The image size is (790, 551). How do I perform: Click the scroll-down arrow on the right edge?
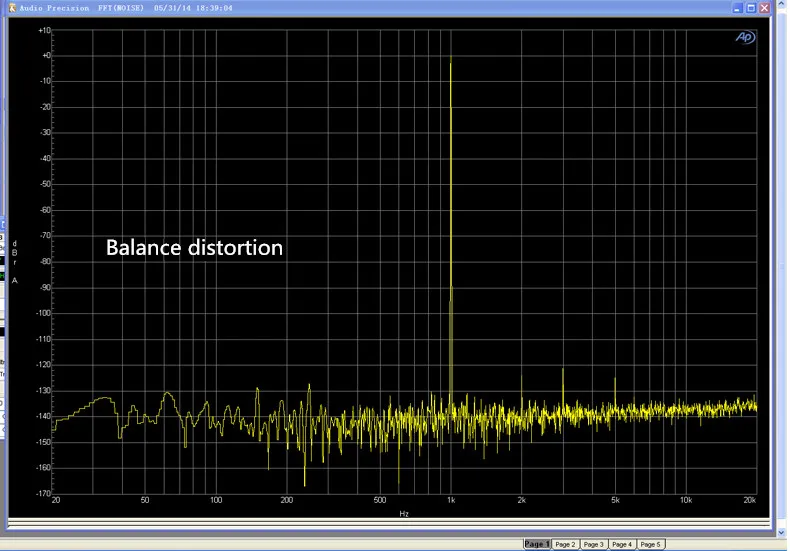(x=781, y=532)
